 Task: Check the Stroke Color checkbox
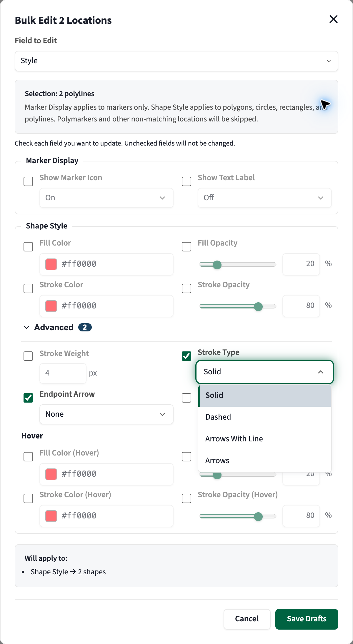(28, 288)
